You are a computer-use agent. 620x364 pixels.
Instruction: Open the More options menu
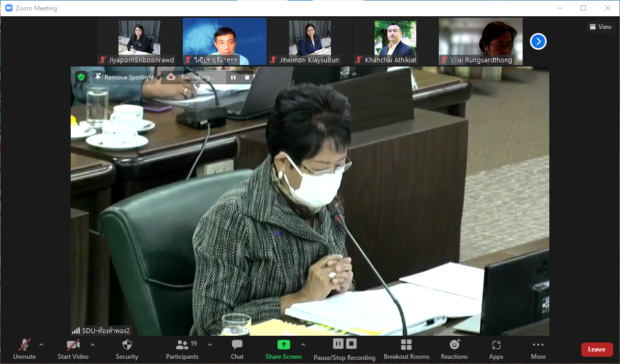(x=538, y=350)
